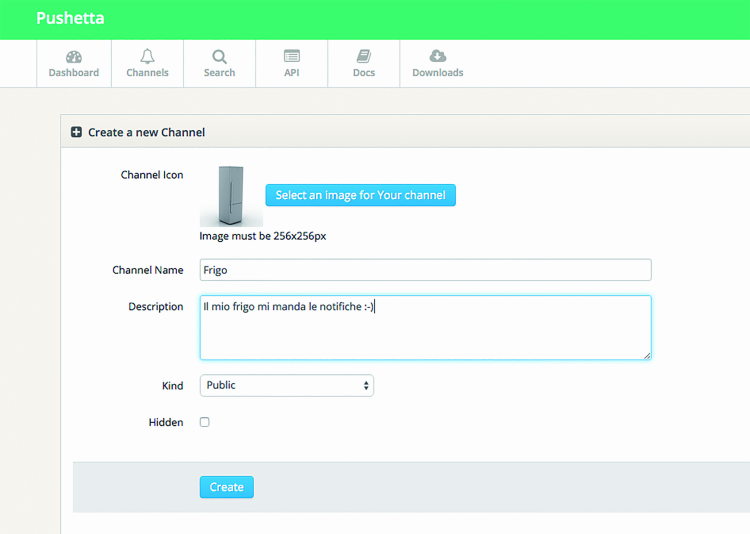Click Select an image for Your channel
This screenshot has height=534, width=750.
pos(360,195)
